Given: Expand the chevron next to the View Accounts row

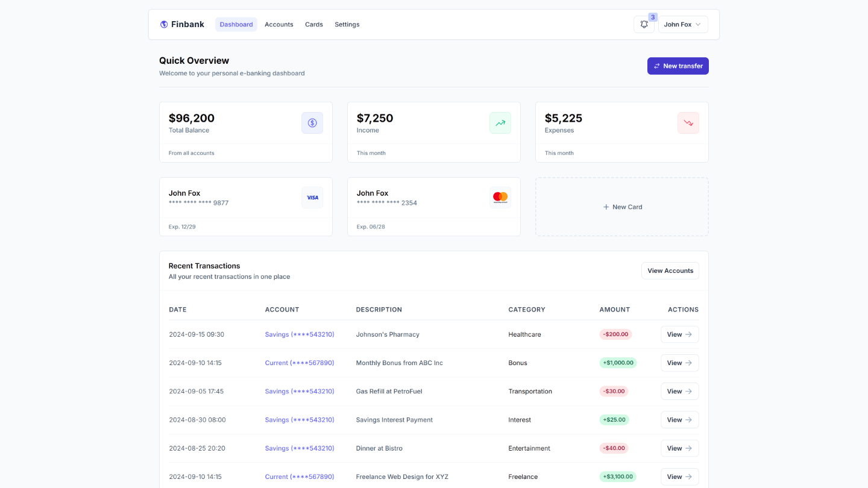Looking at the screenshot, I should point(697,25).
